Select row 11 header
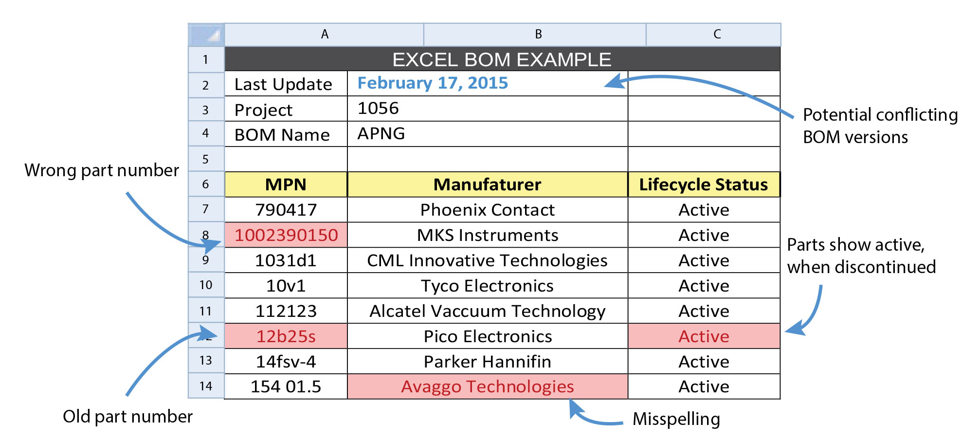Screen dimensions: 980x441 pyautogui.click(x=206, y=311)
